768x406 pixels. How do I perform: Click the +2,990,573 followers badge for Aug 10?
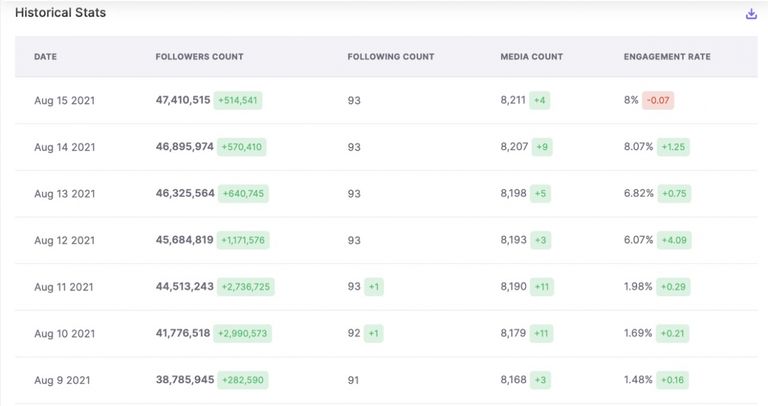pyautogui.click(x=244, y=334)
